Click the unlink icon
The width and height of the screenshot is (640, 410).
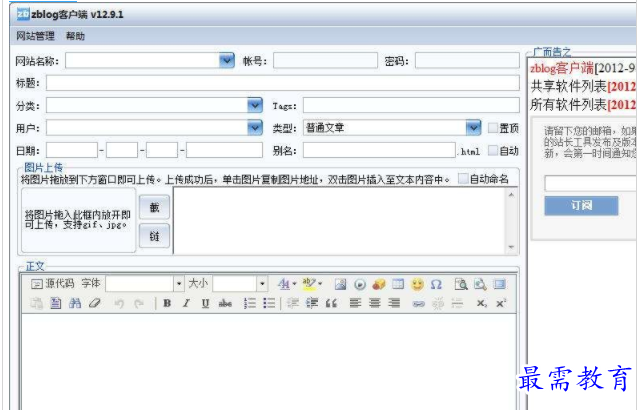[x=438, y=304]
